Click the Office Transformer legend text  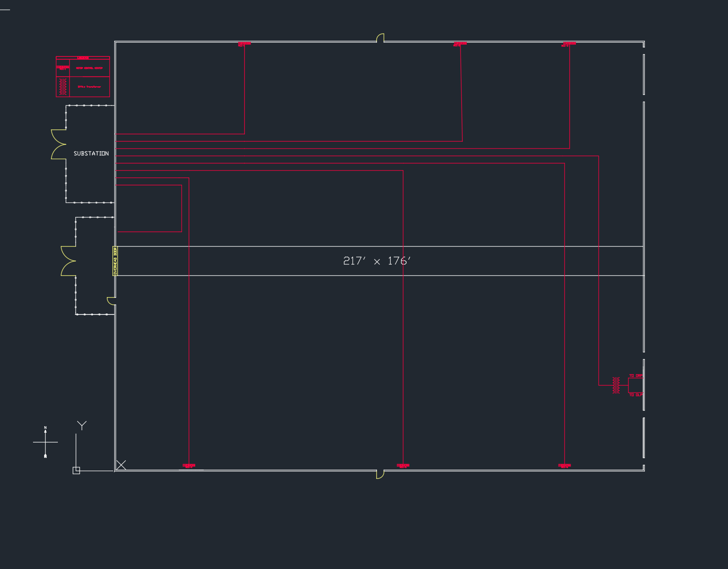pyautogui.click(x=89, y=86)
